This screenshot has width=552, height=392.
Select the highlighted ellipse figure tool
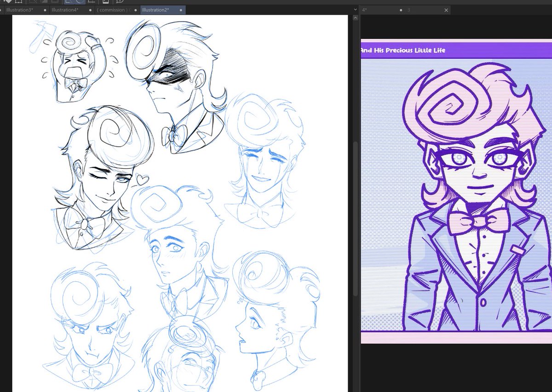80,3
